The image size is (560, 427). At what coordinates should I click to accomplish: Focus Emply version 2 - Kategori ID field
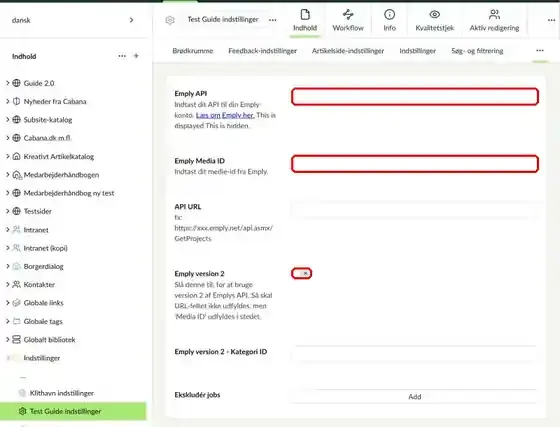pyautogui.click(x=415, y=354)
